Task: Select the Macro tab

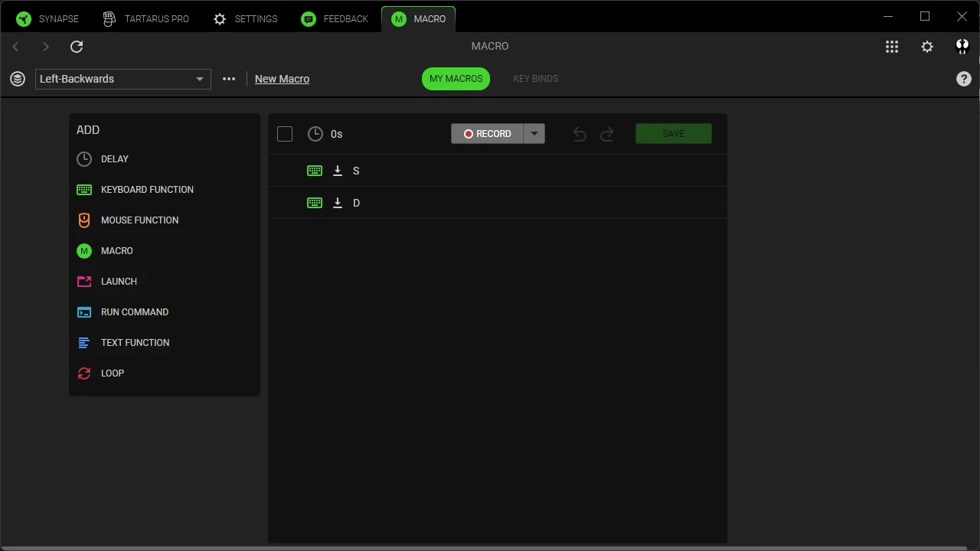Action: tap(418, 19)
